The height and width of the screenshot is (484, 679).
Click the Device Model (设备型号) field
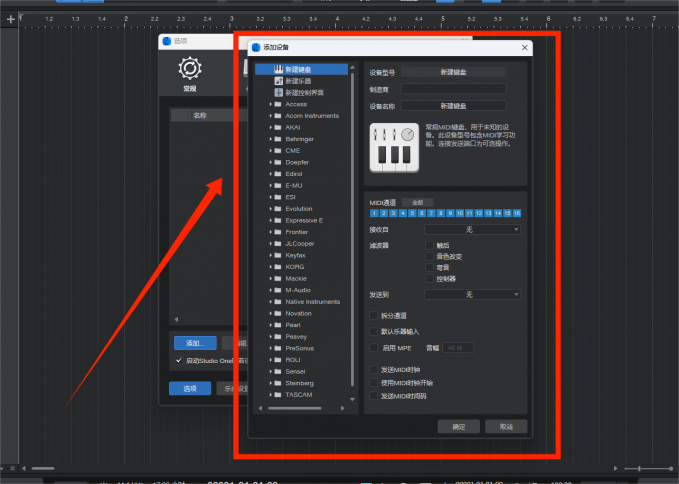coord(453,72)
